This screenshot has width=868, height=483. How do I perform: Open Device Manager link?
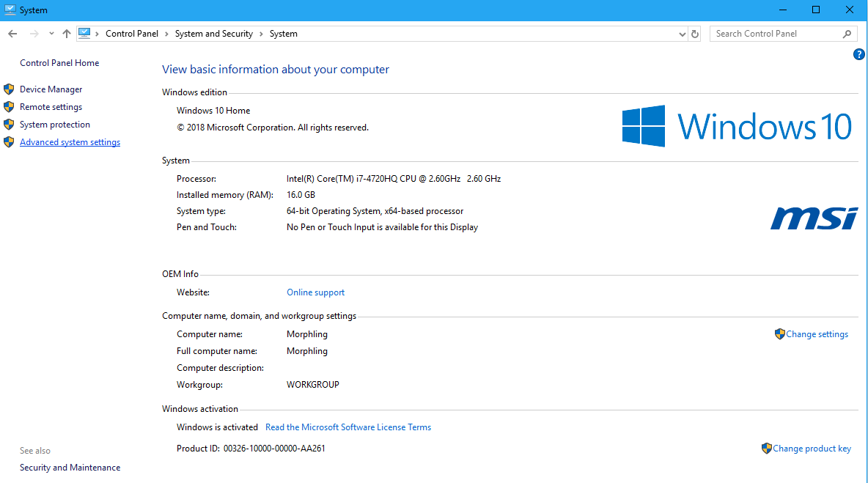51,89
